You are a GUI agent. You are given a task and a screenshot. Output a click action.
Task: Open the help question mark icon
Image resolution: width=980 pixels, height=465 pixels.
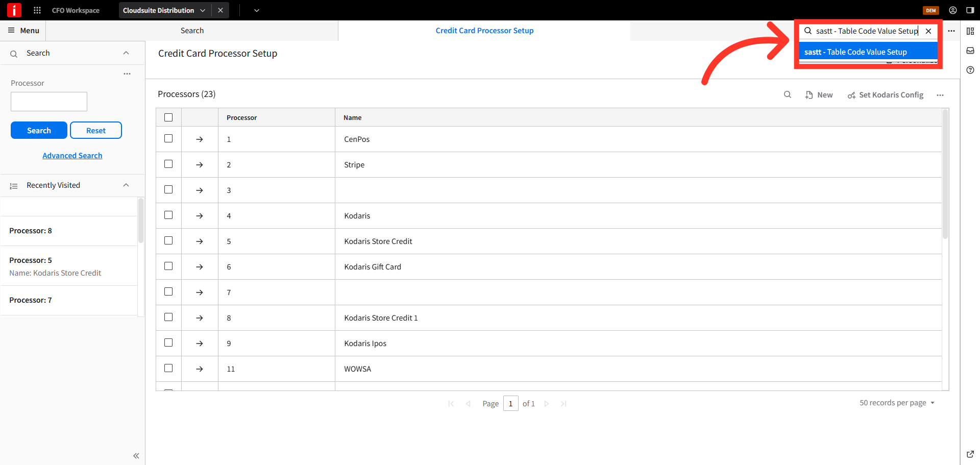pyautogui.click(x=970, y=70)
